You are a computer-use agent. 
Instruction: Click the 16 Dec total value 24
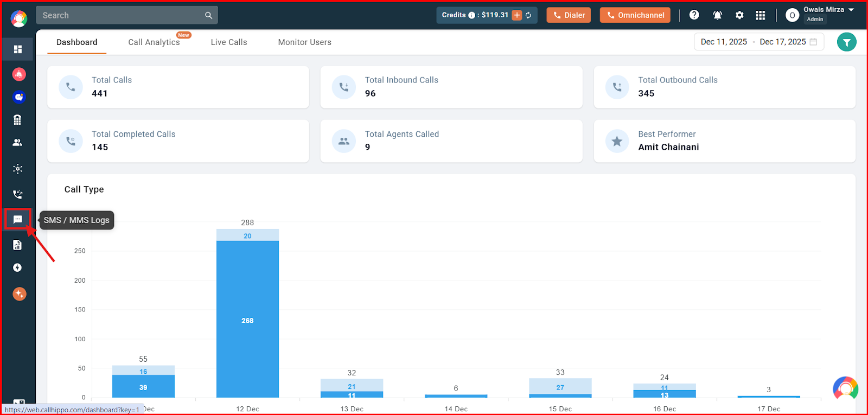[665, 378]
